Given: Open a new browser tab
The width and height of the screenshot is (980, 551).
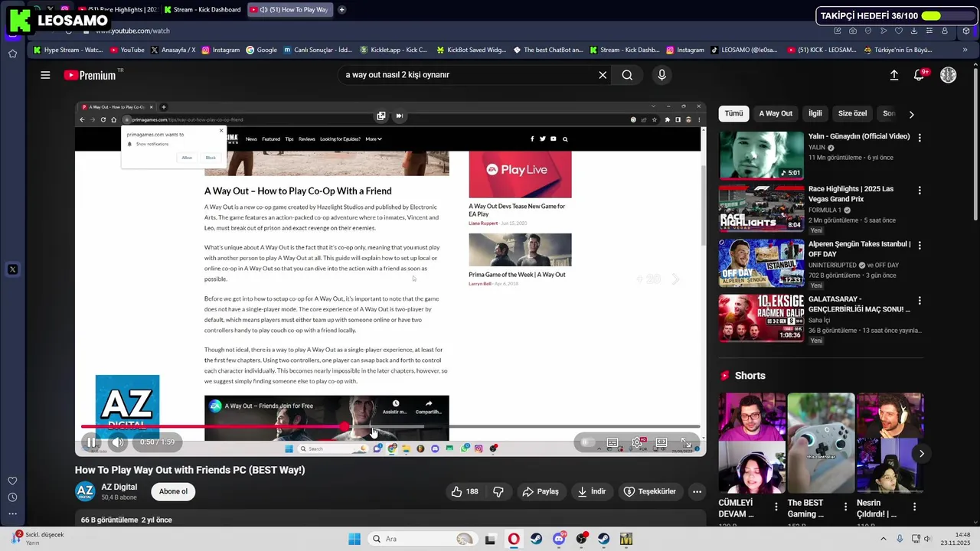Looking at the screenshot, I should [341, 10].
